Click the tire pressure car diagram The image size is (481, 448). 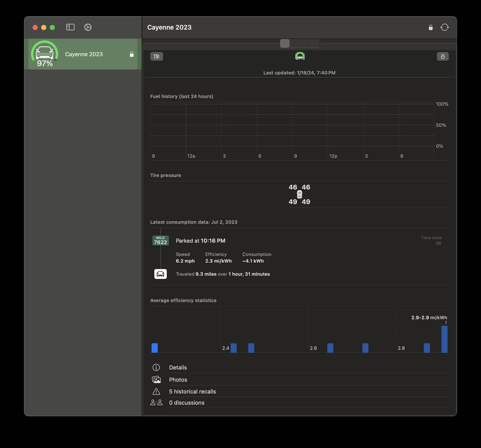[299, 194]
